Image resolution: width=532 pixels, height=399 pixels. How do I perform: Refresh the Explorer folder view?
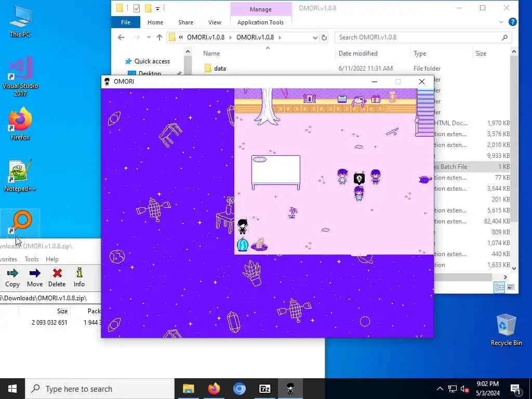[x=324, y=37]
